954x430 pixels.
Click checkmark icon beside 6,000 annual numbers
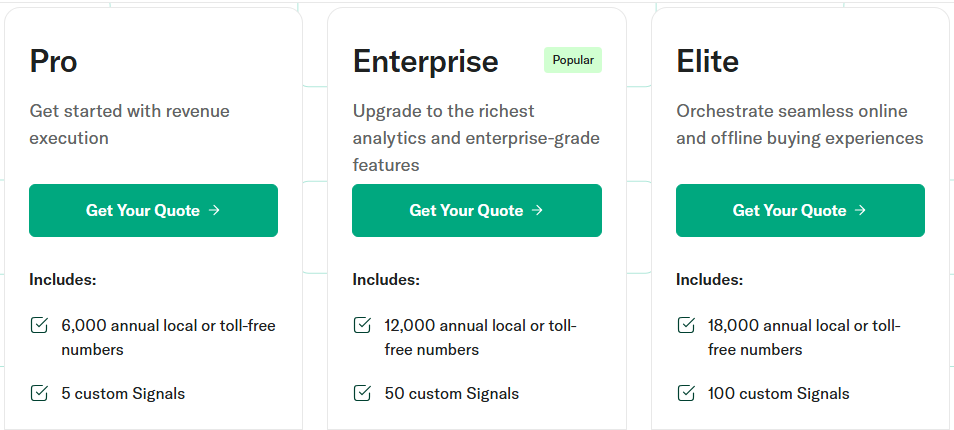pyautogui.click(x=39, y=325)
